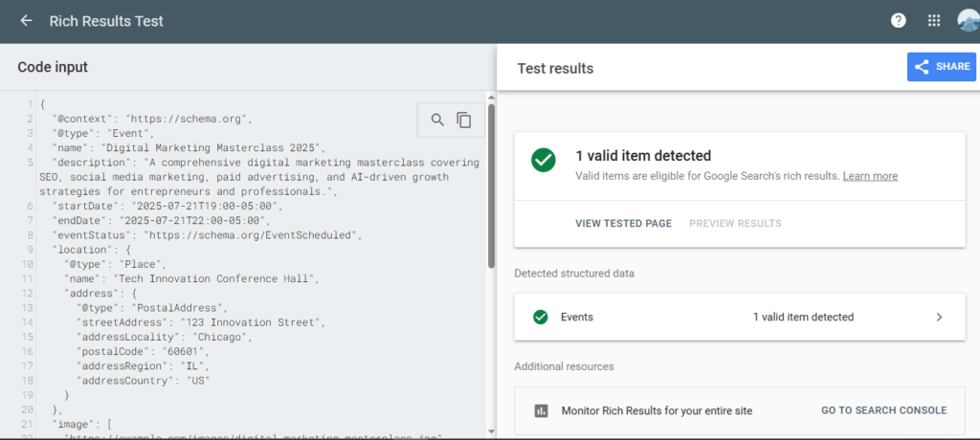Viewport: 980px width, 440px height.
Task: Click the bar chart icon beside Monitor Rich Results
Action: (541, 410)
